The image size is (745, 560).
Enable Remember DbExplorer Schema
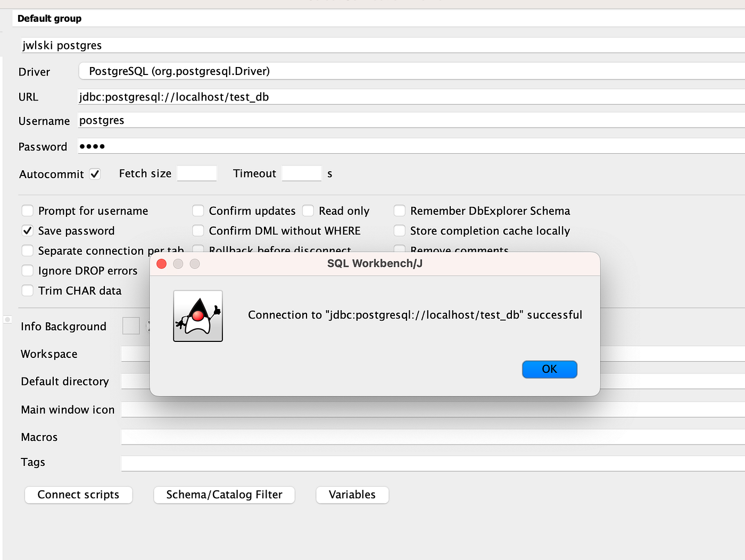(x=400, y=211)
